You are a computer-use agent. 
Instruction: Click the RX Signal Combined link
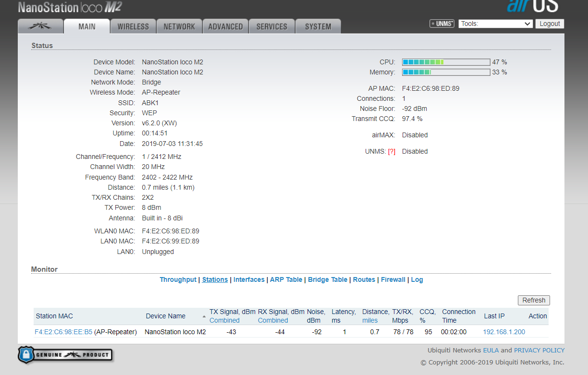[273, 320]
